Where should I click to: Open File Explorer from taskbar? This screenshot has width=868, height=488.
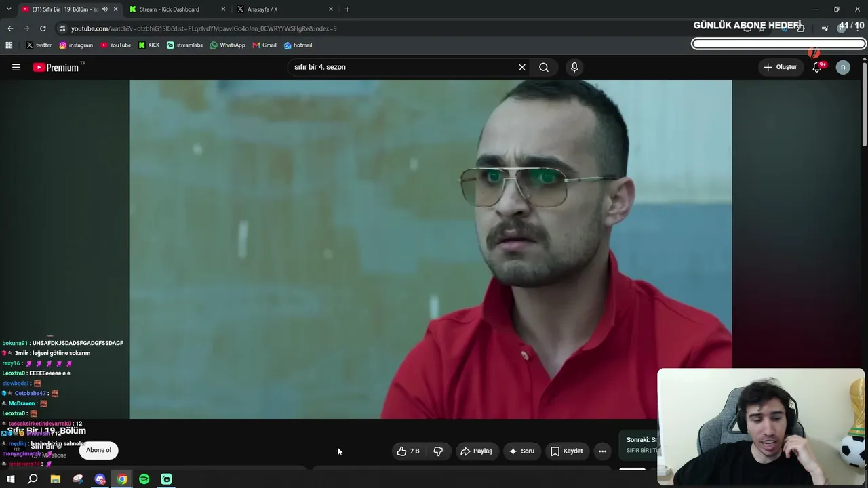56,479
